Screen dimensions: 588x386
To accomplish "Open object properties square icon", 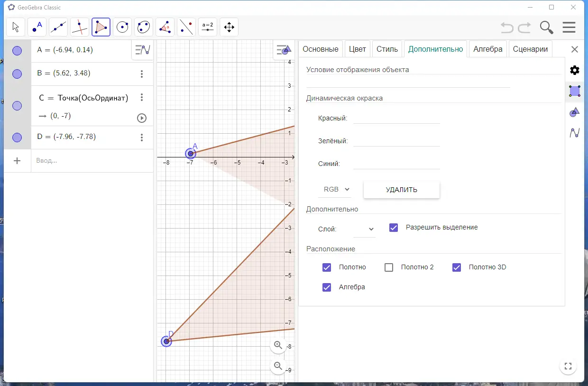I will point(575,91).
